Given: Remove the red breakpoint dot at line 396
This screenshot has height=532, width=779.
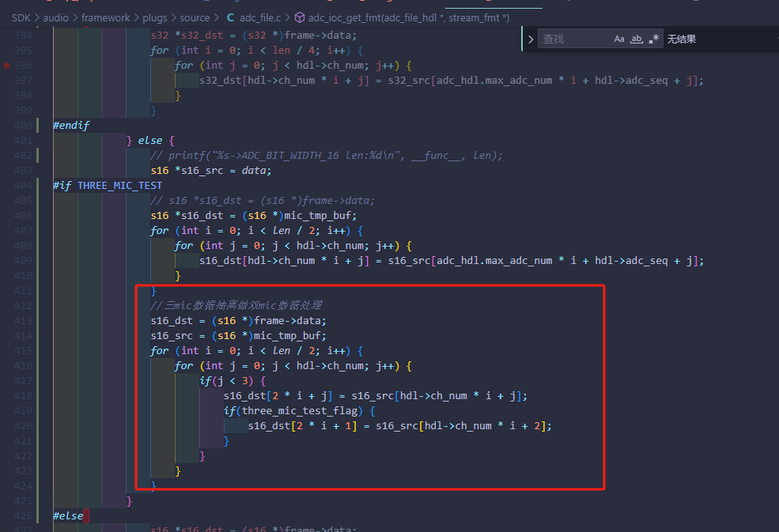Looking at the screenshot, I should click(6, 65).
